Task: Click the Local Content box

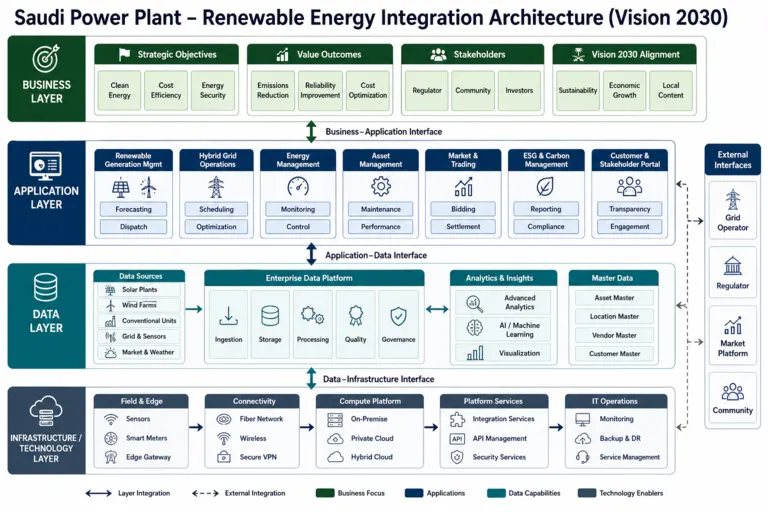Action: point(671,90)
